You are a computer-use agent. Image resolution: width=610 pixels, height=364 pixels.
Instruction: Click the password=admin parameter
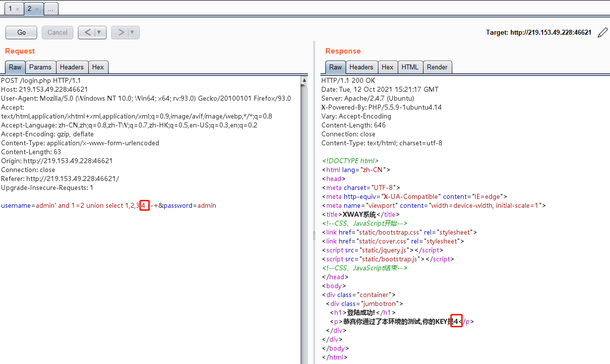pyautogui.click(x=190, y=205)
